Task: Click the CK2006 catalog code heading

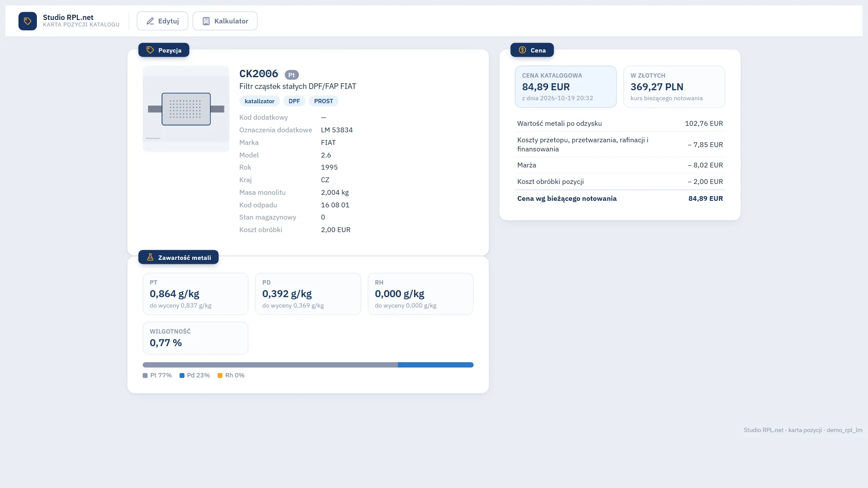Action: point(259,74)
